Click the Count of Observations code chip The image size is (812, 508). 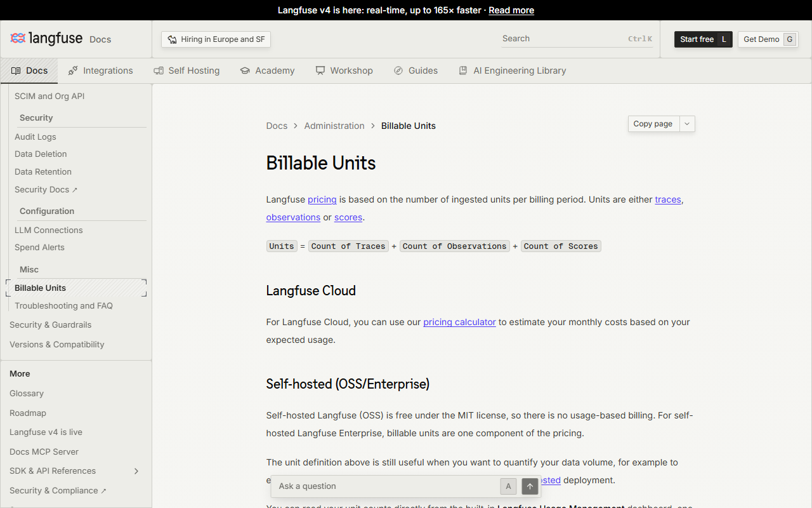[x=455, y=246]
